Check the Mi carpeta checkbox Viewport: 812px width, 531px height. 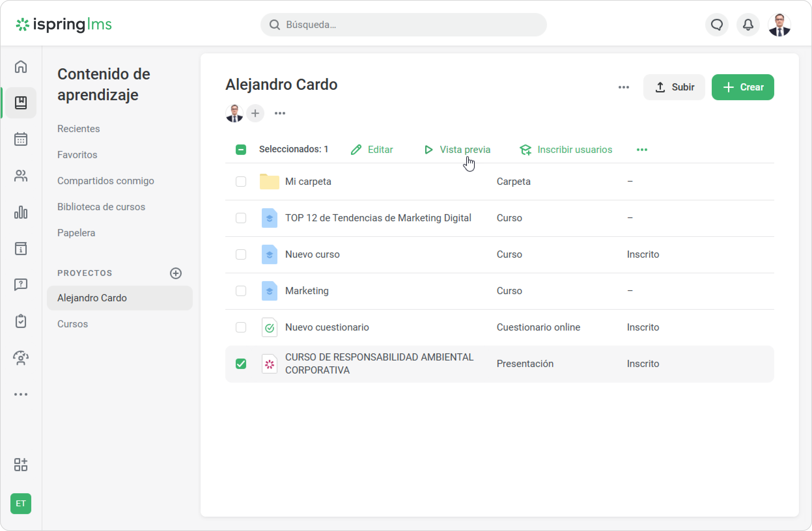241,181
